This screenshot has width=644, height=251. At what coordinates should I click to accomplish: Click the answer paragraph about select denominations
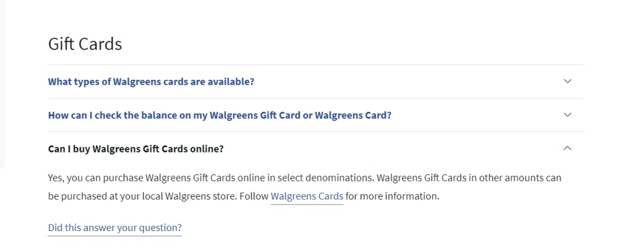coord(305,187)
